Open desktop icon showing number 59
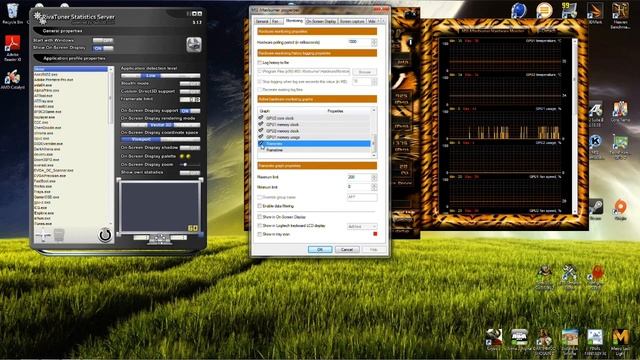The width and height of the screenshot is (640, 360). [x=569, y=11]
